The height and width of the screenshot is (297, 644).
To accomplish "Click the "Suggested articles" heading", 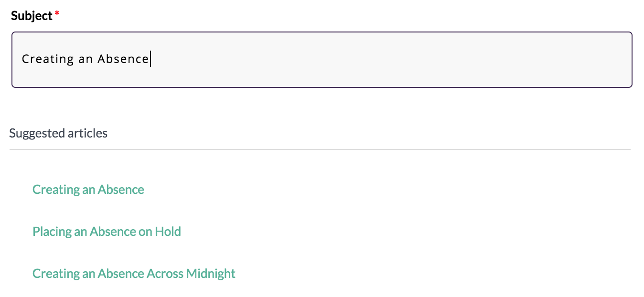I will [x=58, y=133].
